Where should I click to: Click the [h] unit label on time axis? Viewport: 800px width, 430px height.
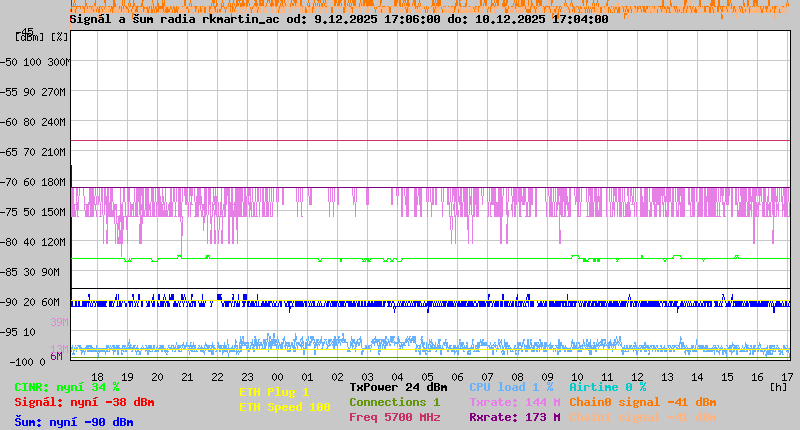[x=778, y=386]
